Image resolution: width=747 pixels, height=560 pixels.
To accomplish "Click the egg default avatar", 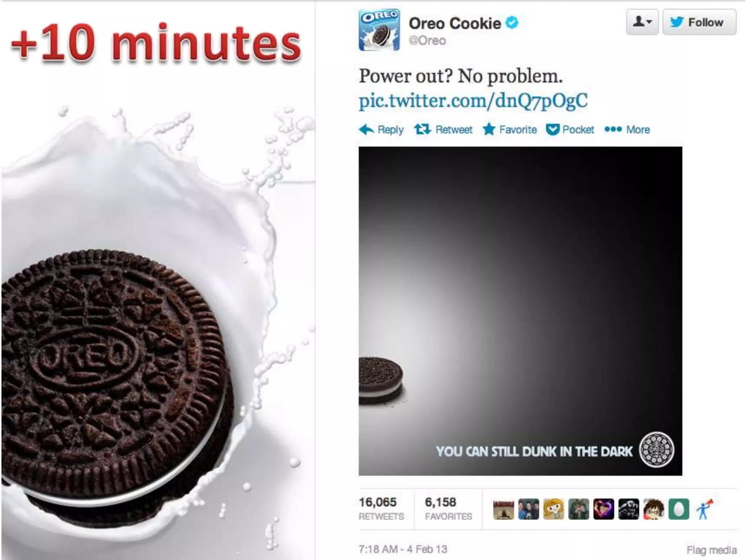I will (678, 509).
